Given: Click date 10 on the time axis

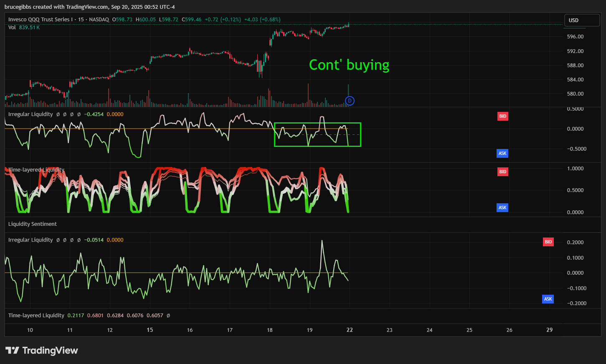Looking at the screenshot, I should coord(30,330).
